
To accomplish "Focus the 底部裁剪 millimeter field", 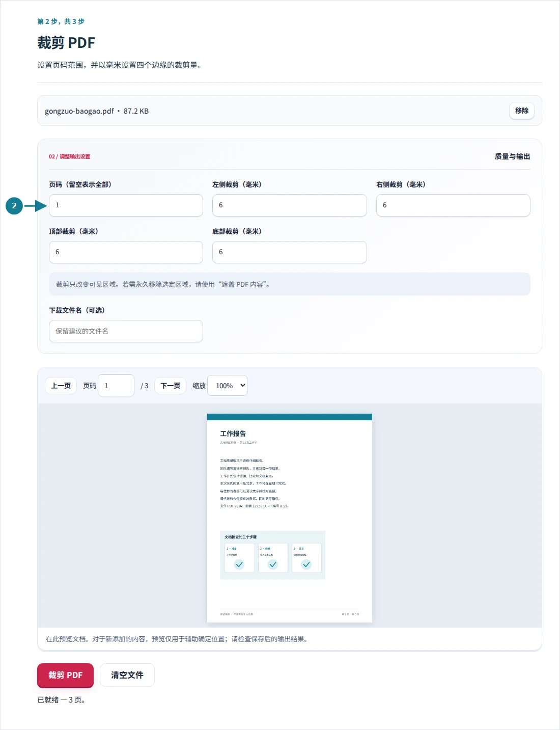I will pyautogui.click(x=289, y=252).
